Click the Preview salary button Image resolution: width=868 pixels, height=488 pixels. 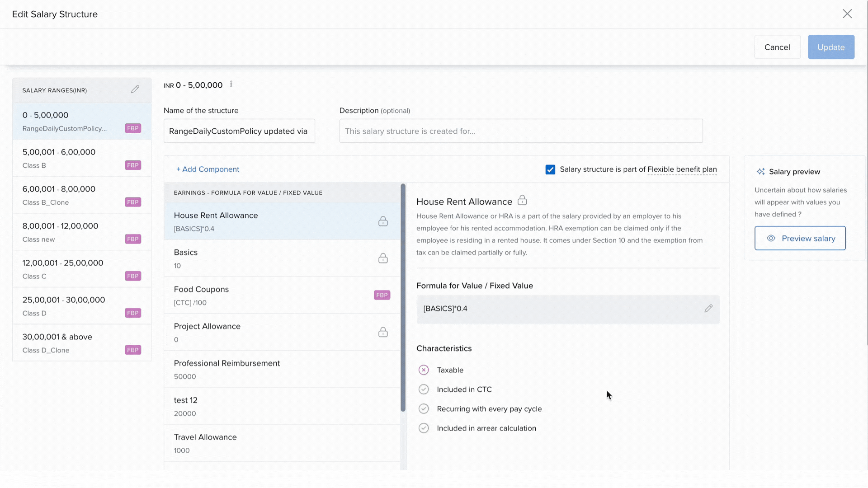coord(800,238)
